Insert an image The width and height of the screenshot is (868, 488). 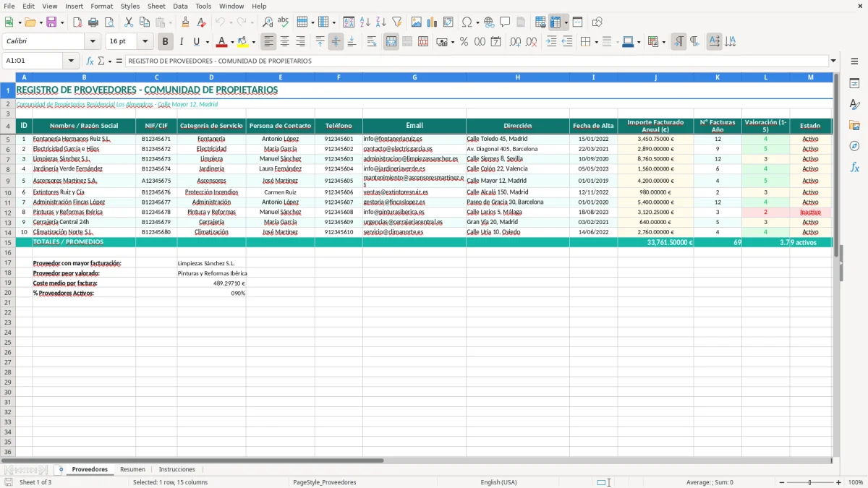pyautogui.click(x=416, y=22)
